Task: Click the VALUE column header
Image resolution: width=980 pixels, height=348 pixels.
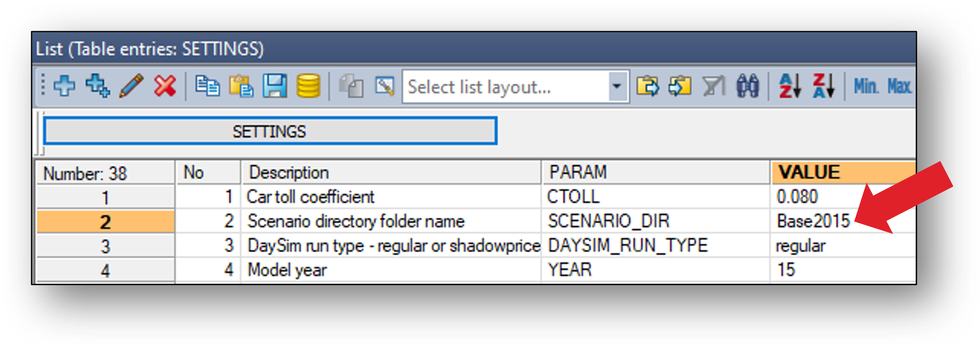Action: click(x=842, y=172)
